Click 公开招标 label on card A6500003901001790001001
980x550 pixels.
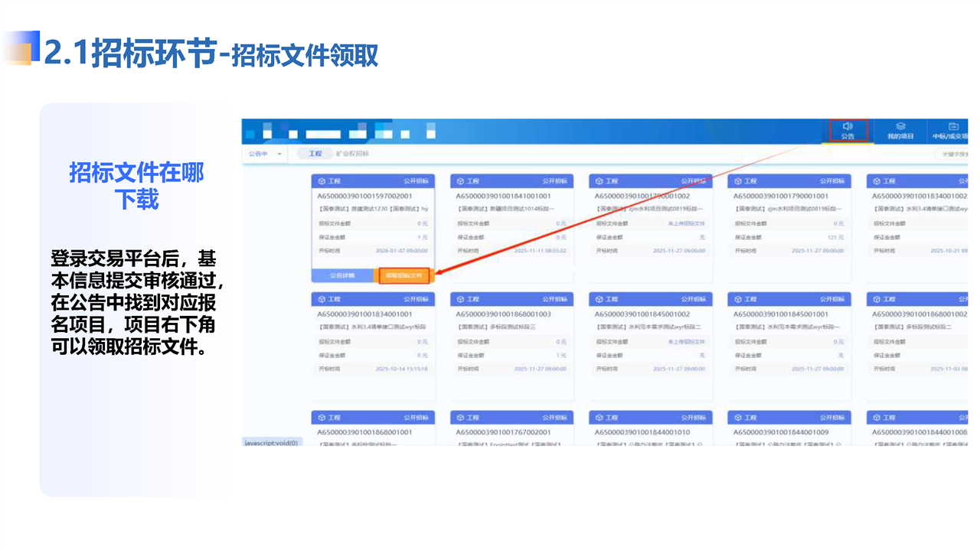(x=832, y=181)
